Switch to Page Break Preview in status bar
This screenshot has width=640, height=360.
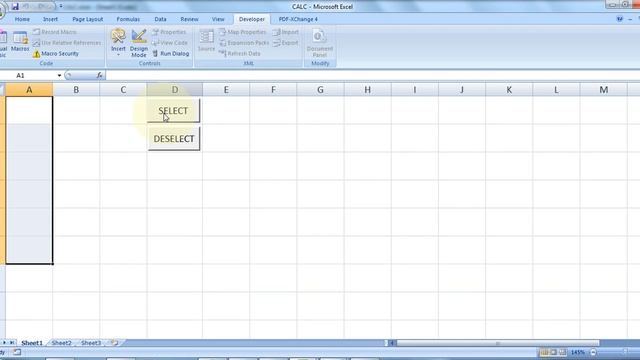563,352
